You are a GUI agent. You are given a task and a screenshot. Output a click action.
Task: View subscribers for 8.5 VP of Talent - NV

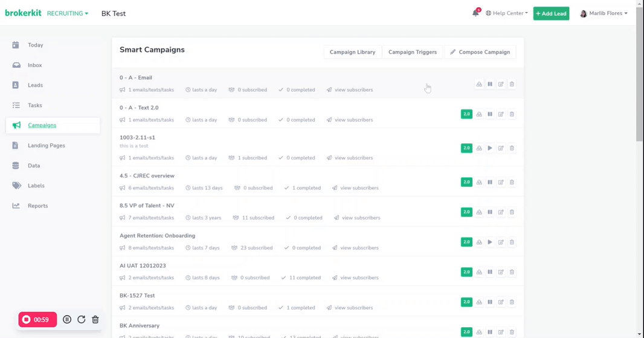tap(359, 218)
